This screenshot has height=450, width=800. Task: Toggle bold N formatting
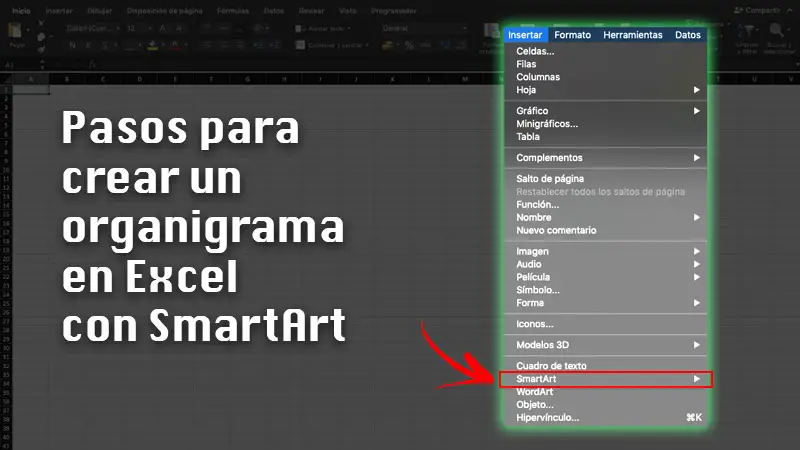(72, 46)
